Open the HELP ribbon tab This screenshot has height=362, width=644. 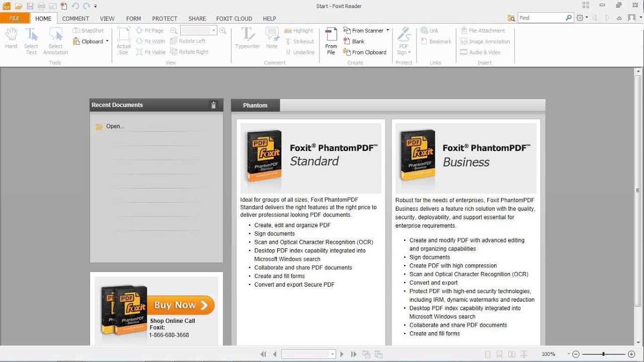(269, 19)
